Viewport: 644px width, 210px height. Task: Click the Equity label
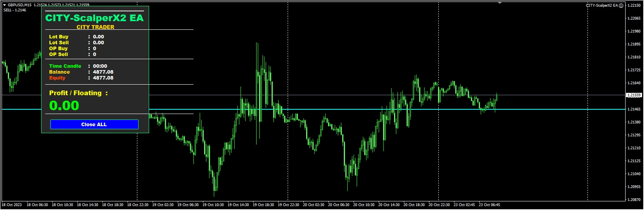pos(57,78)
